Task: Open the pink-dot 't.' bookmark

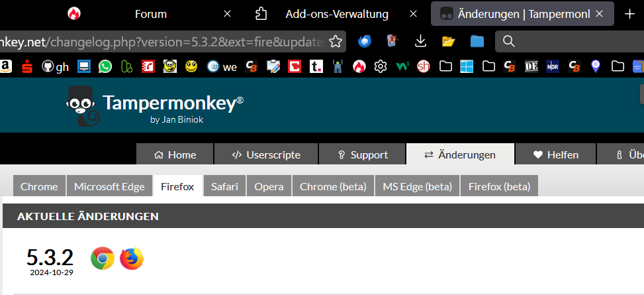Action: coord(316,66)
